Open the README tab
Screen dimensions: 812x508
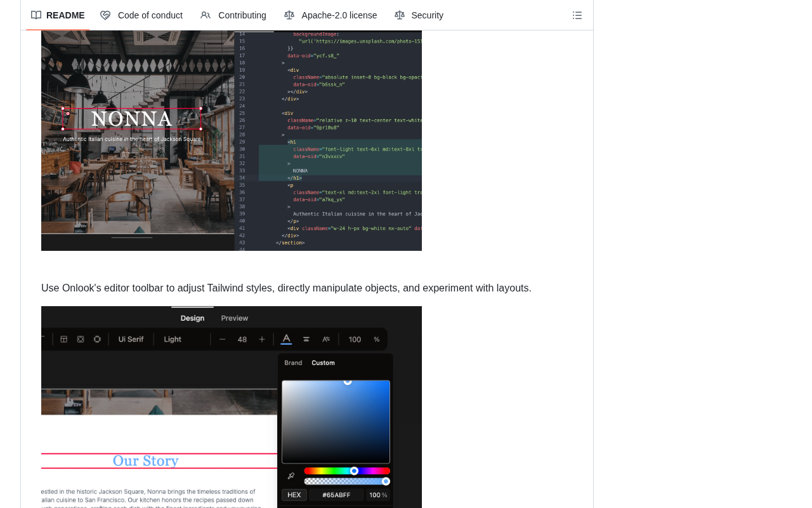tap(58, 15)
